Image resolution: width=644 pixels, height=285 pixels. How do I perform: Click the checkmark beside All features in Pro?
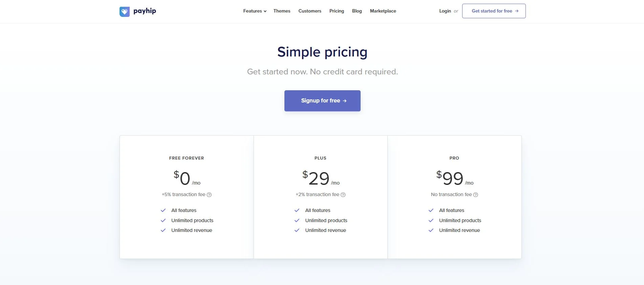pos(431,210)
